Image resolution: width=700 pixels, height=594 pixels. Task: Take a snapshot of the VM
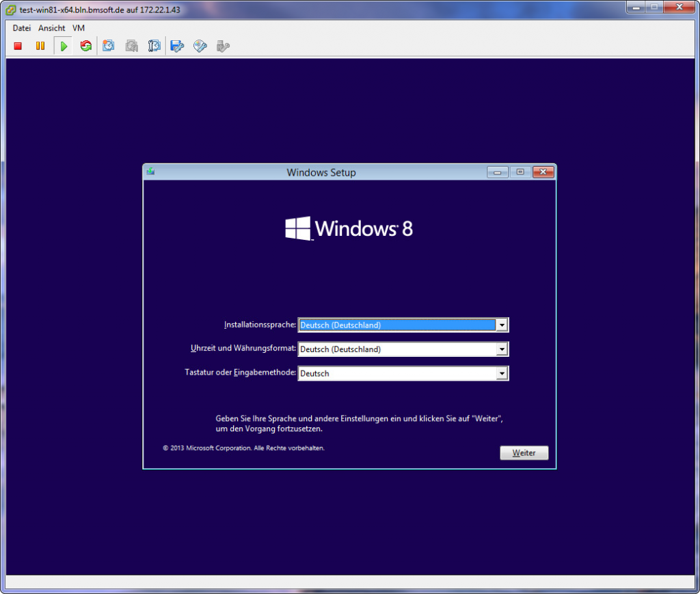click(x=108, y=46)
